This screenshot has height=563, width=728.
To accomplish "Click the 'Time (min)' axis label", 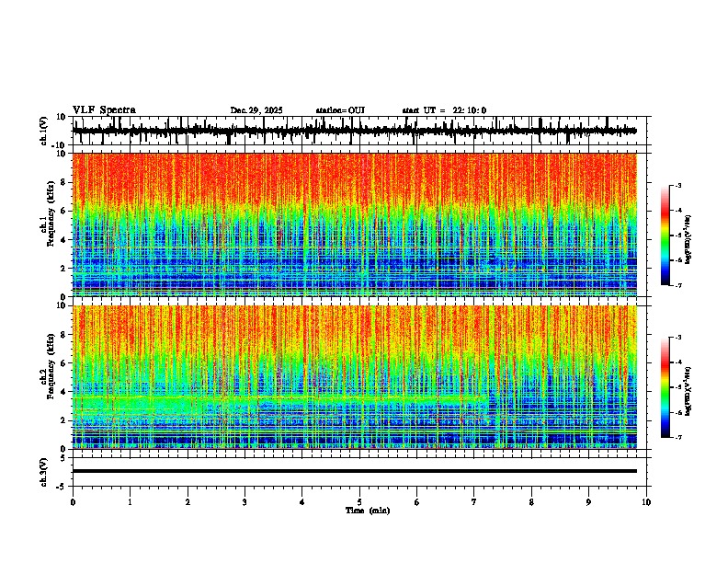I will pos(368,511).
